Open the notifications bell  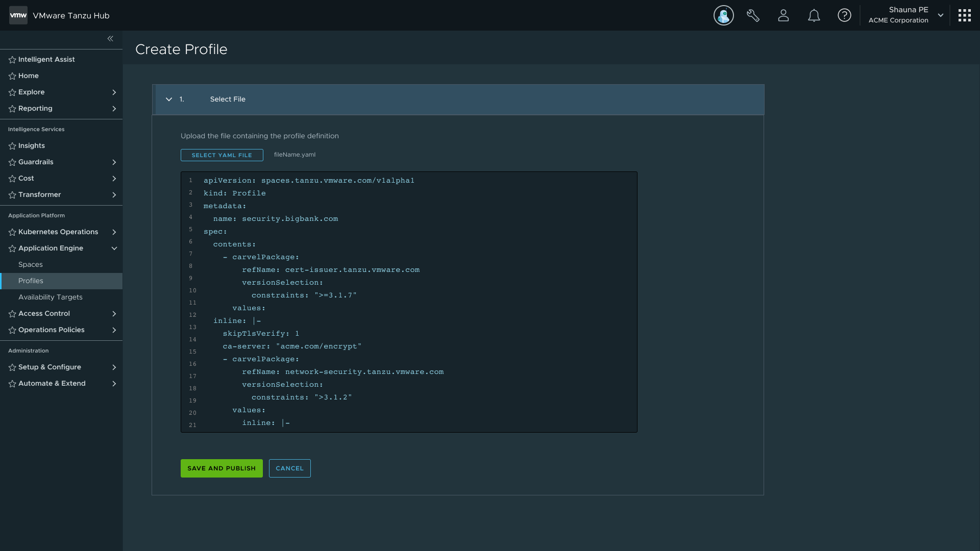[814, 15]
